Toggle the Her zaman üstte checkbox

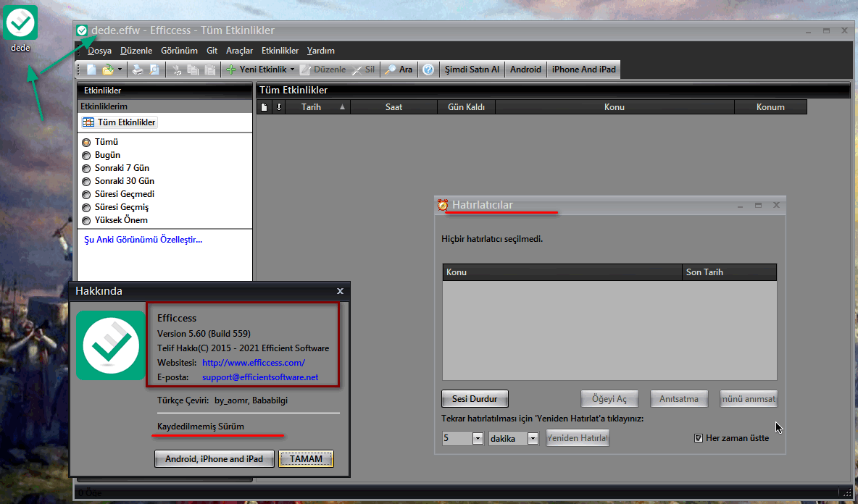(699, 438)
